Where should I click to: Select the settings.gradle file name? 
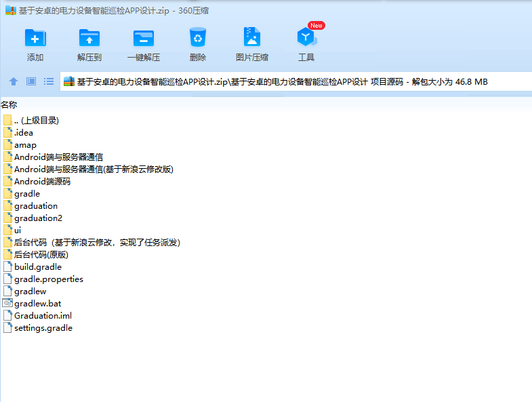click(x=43, y=328)
